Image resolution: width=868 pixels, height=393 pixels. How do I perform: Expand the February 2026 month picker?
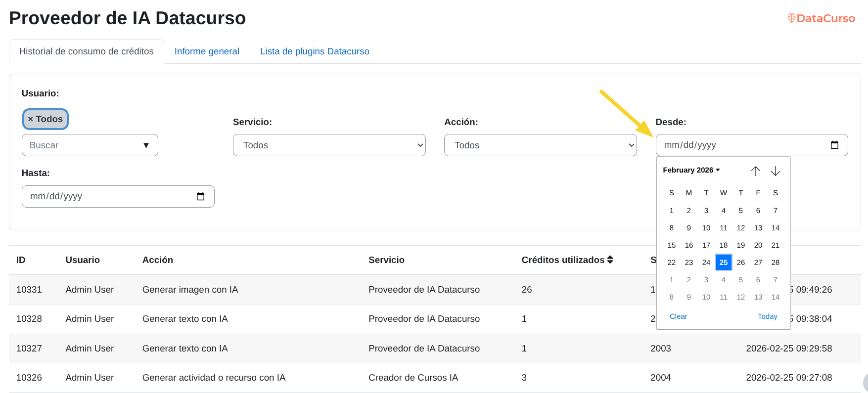click(691, 170)
